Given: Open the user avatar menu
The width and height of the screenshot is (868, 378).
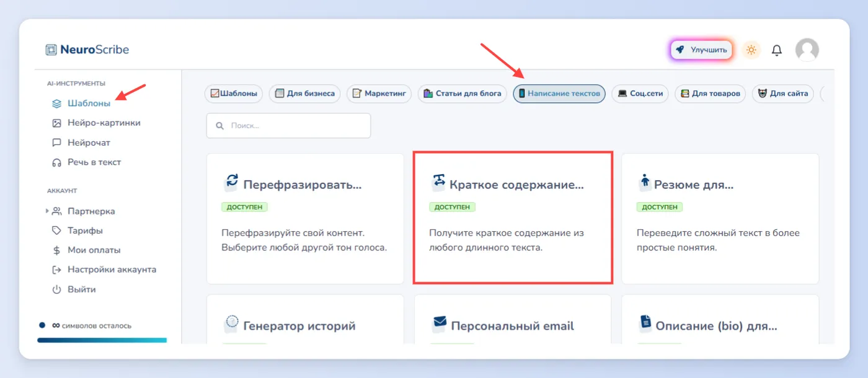Looking at the screenshot, I should point(807,50).
